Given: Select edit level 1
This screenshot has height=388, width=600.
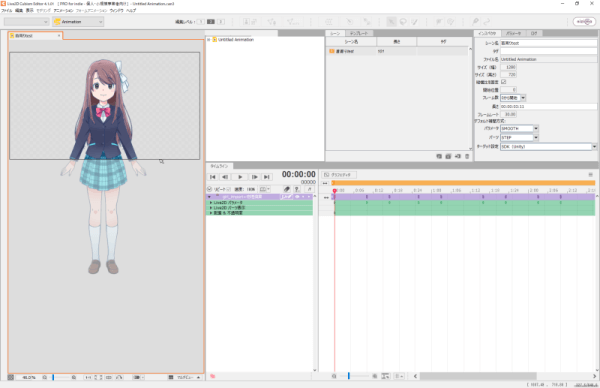Looking at the screenshot, I should click(x=201, y=22).
